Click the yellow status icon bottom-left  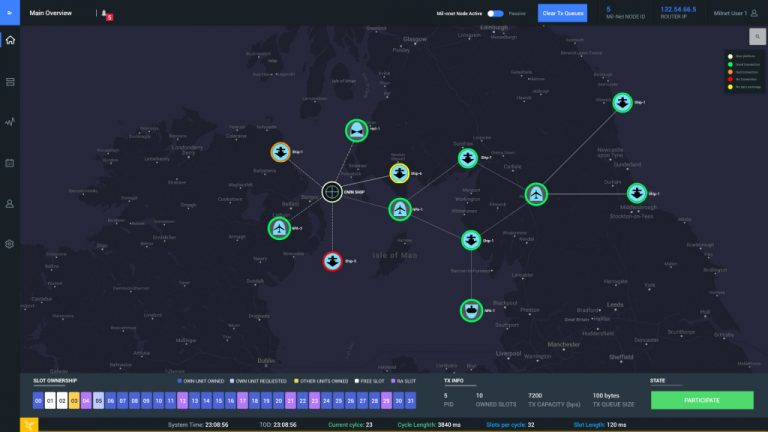[x=29, y=425]
